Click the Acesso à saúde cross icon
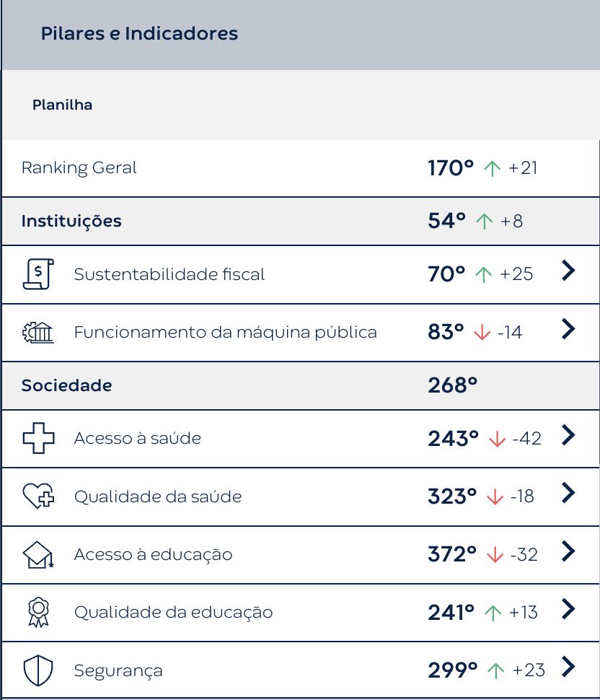Viewport: 600px width, 700px height. (x=38, y=438)
